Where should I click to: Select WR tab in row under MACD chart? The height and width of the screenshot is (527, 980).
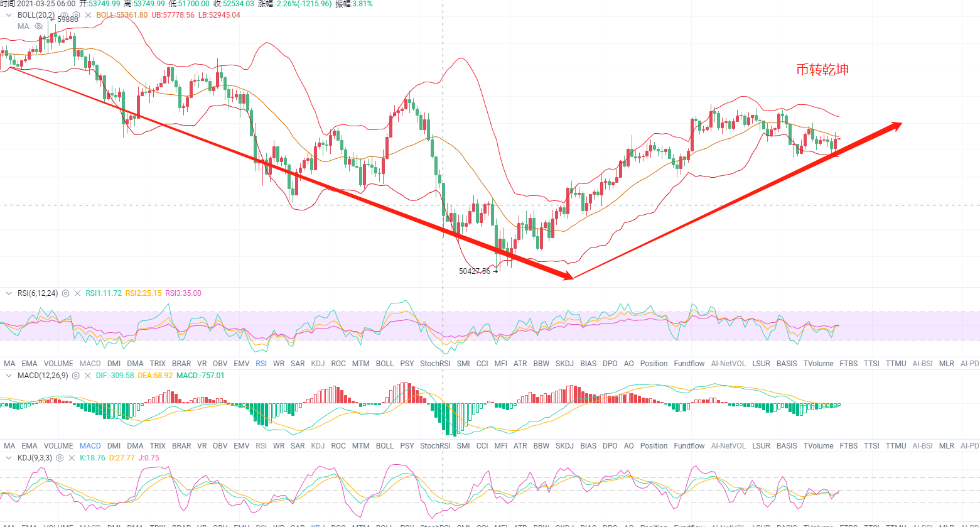click(x=279, y=446)
